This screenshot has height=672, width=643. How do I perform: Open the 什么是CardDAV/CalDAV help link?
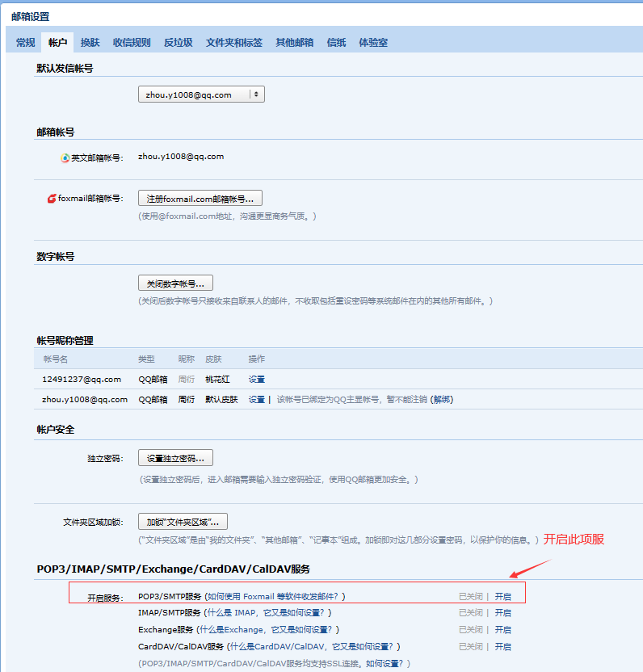312,646
